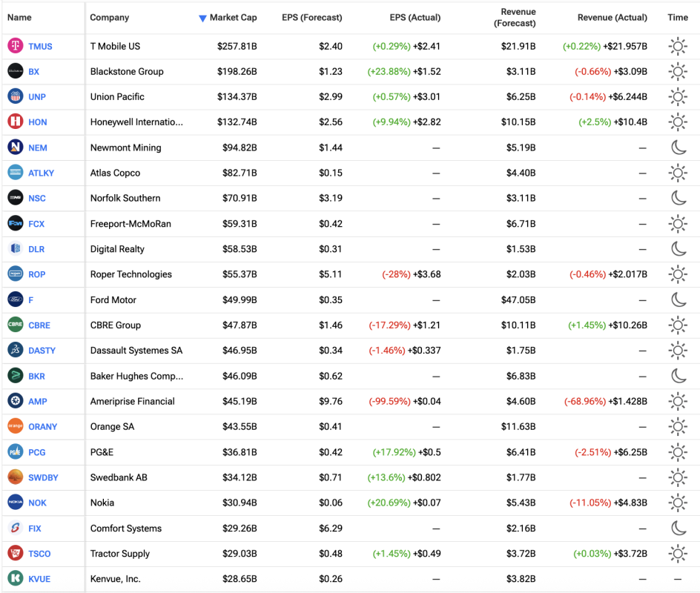Click the Tractor Supply logo icon
The image size is (700, 593).
click(x=16, y=553)
